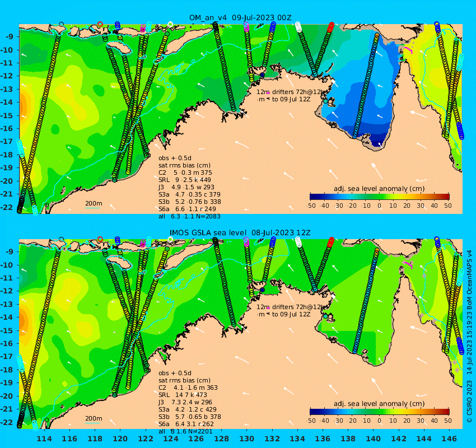Click the 'SRL 14 7 k 473' row

pyautogui.click(x=183, y=395)
